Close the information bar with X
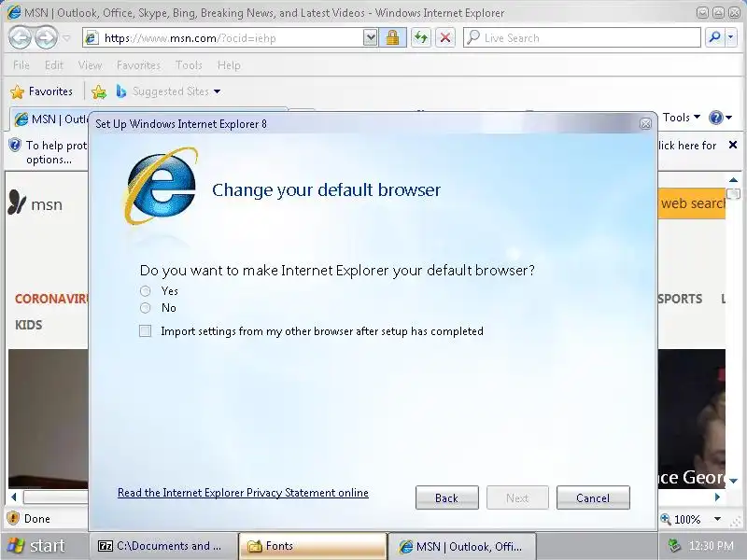 (x=733, y=145)
